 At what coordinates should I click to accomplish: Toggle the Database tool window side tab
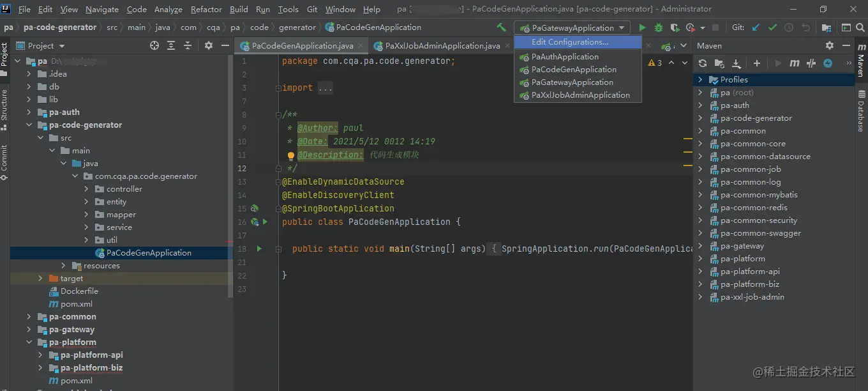point(861,110)
